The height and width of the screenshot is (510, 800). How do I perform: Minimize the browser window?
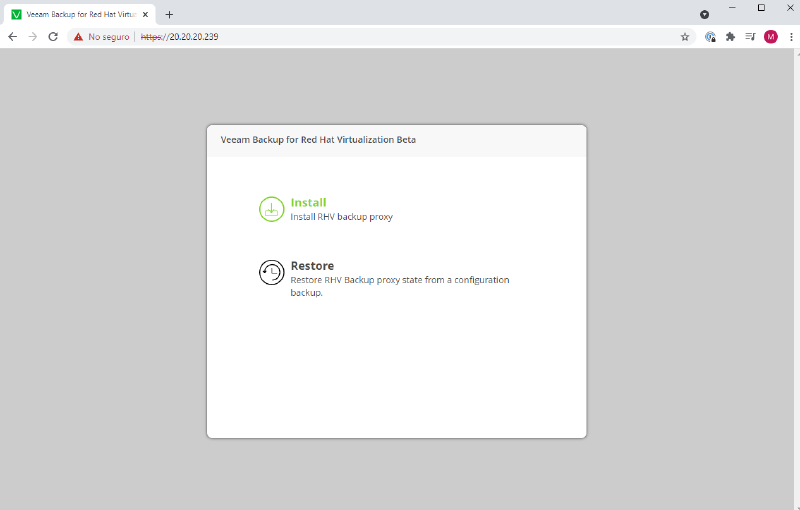click(732, 8)
